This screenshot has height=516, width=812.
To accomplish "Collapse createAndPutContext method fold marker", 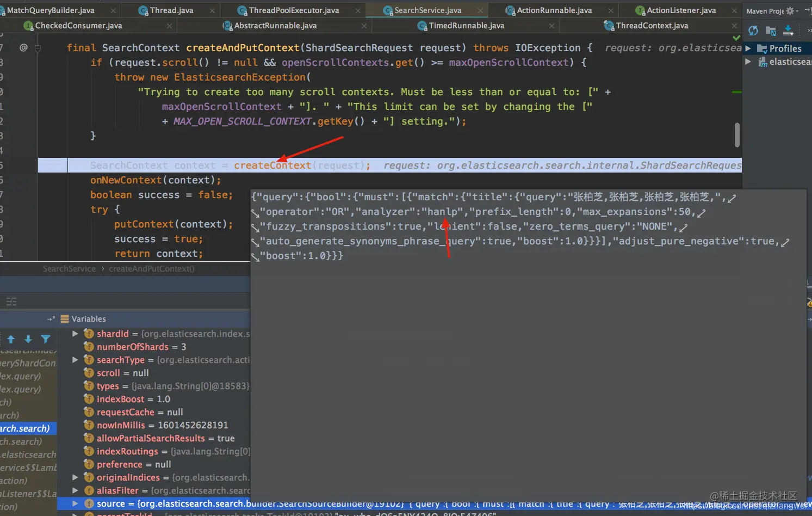I will click(38, 48).
